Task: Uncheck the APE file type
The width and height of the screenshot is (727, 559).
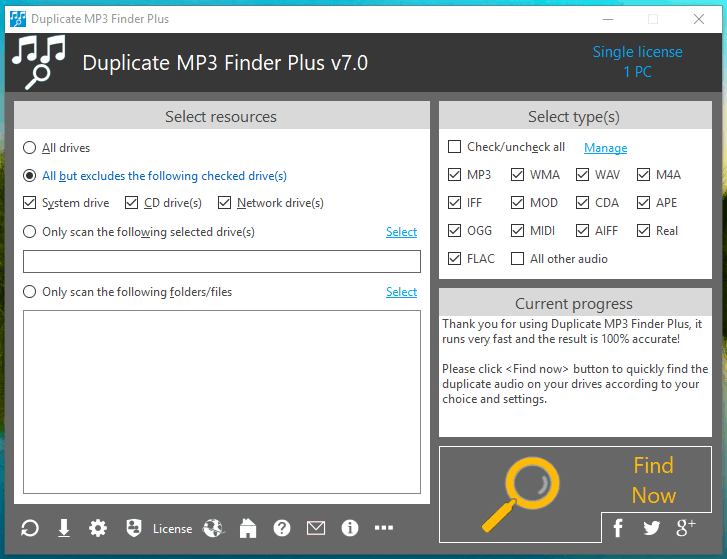Action: pos(644,203)
